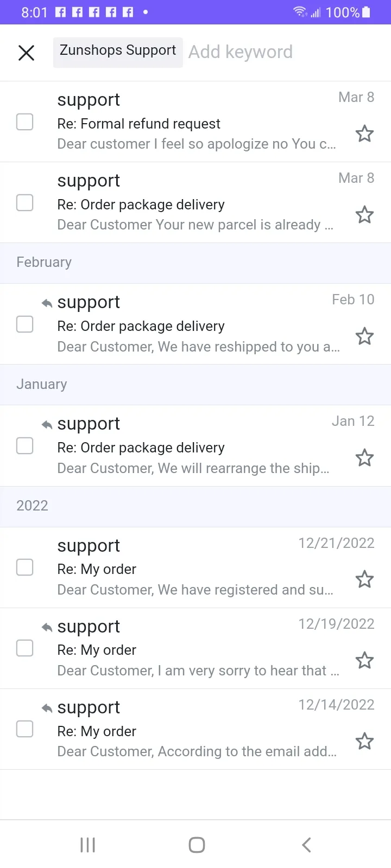Tap the Android back navigation icon
This screenshot has width=391, height=868.
coord(306,845)
